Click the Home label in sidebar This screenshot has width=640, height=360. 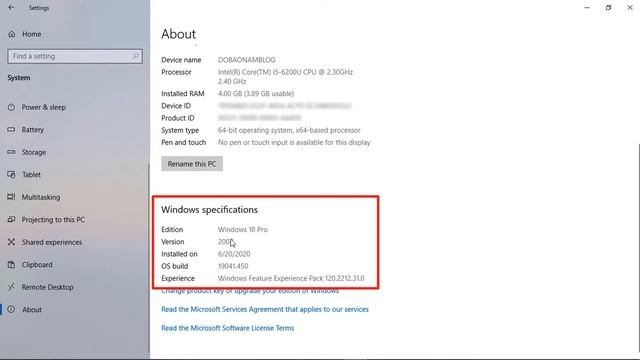(x=31, y=34)
